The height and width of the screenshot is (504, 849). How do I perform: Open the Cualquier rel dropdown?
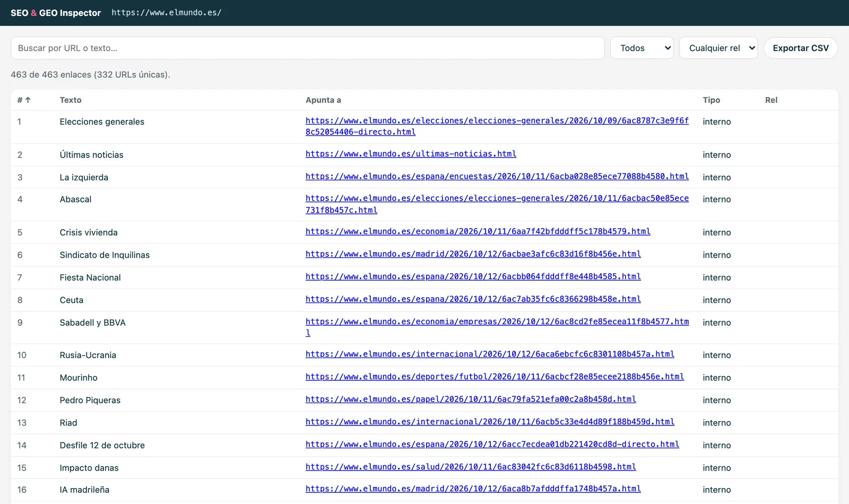point(718,48)
